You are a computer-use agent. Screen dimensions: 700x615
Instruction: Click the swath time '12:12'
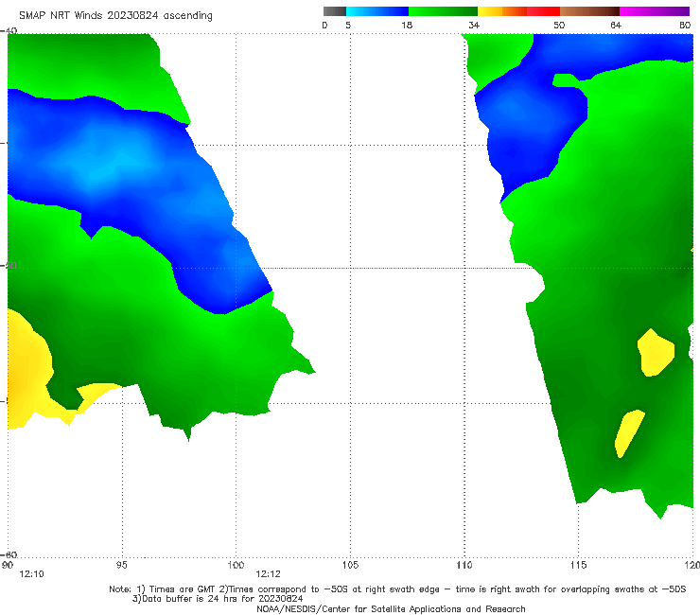tap(268, 574)
